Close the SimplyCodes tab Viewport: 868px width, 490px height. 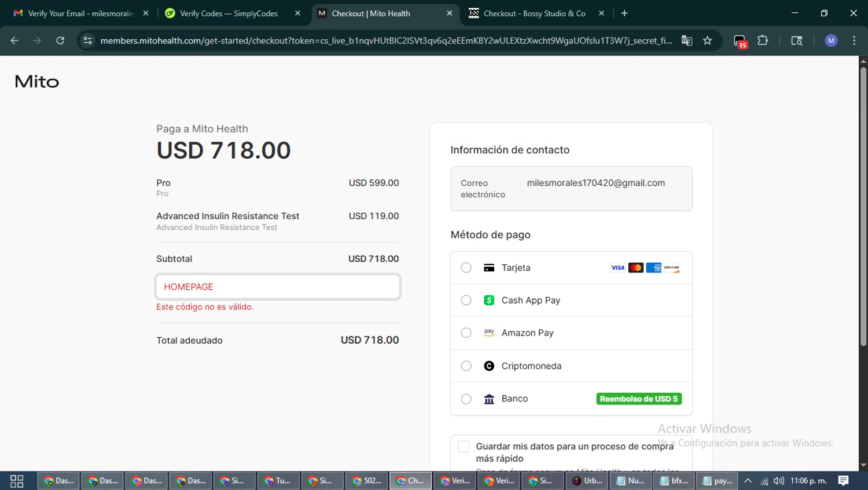point(297,13)
